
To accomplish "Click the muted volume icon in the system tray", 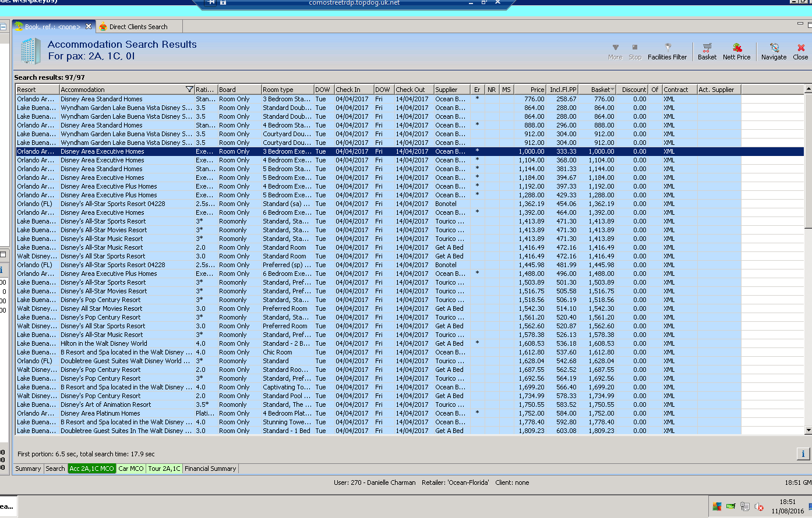I will click(759, 507).
